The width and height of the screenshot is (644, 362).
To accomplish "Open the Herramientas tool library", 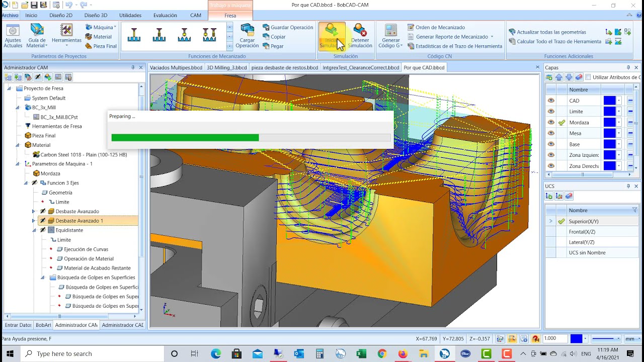I will (x=66, y=35).
